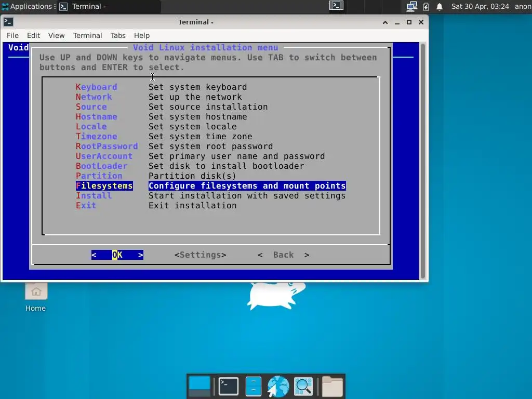Click 'Set system root password' description
This screenshot has height=399, width=532.
pyautogui.click(x=211, y=146)
